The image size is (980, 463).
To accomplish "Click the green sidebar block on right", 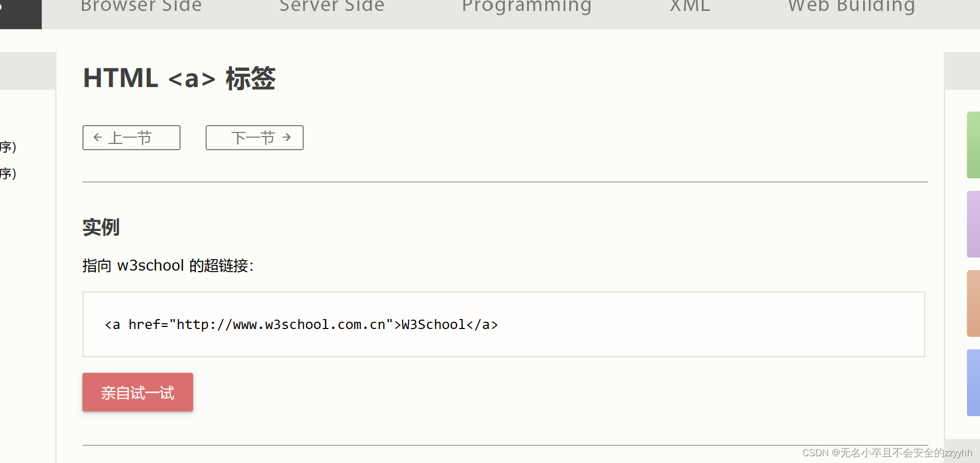I will [973, 145].
